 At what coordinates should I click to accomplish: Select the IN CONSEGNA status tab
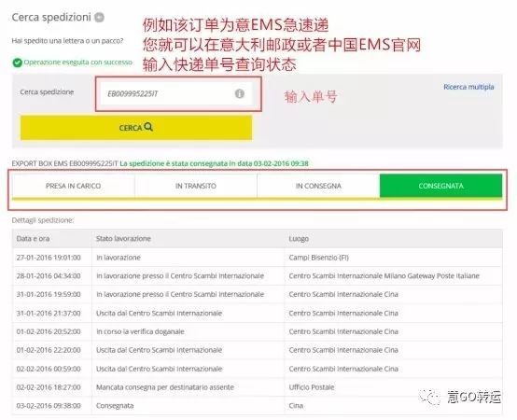point(318,186)
